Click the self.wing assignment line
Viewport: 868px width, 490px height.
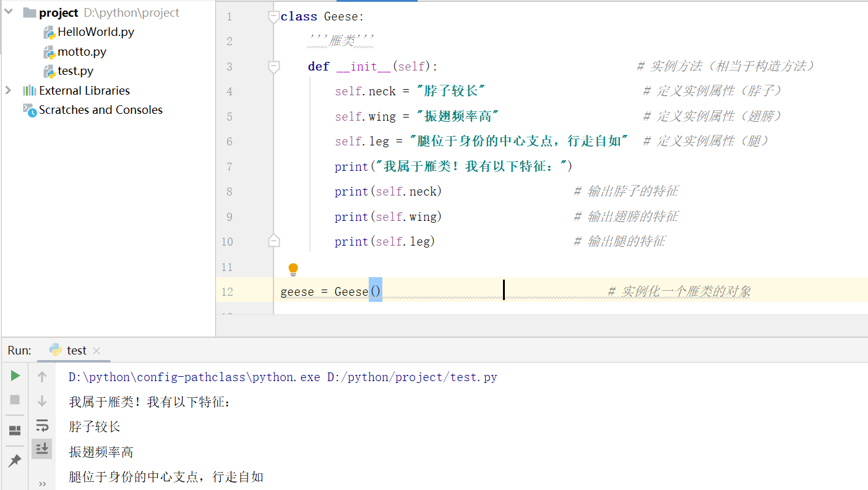pyautogui.click(x=417, y=116)
